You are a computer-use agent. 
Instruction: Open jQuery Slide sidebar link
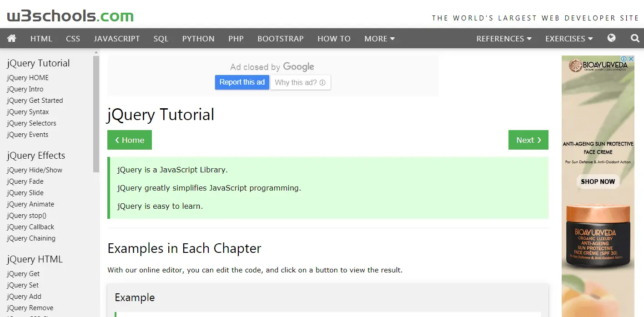tap(25, 193)
